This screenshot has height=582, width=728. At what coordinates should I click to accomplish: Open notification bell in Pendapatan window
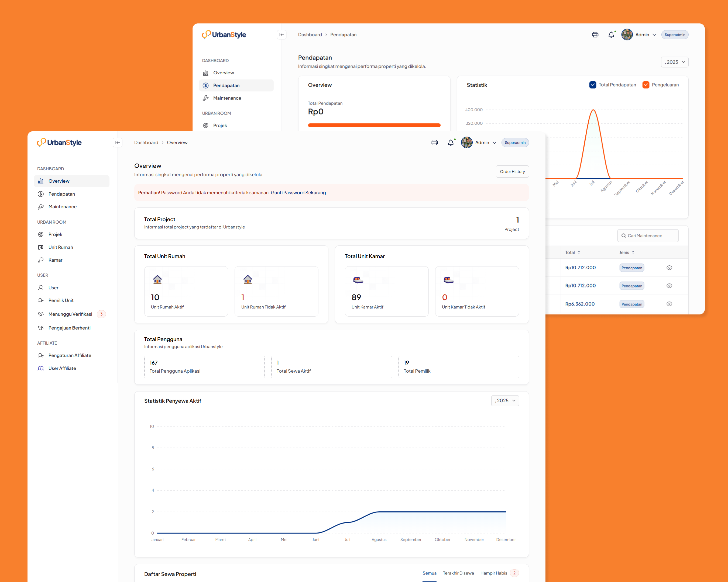[611, 35]
